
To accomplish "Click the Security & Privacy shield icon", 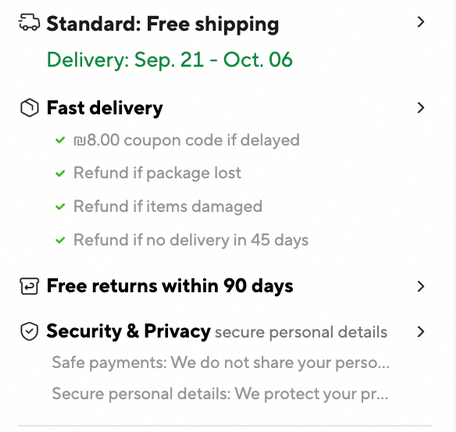I will tap(29, 331).
